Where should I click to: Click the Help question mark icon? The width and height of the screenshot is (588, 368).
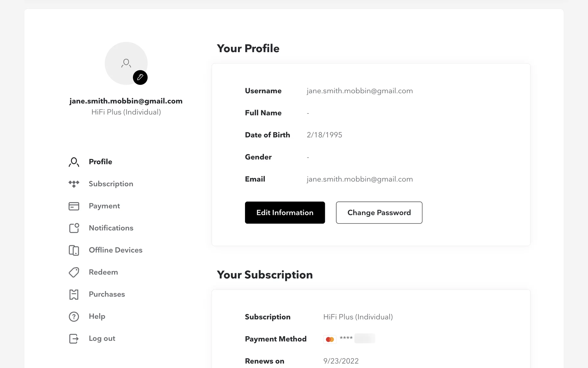(74, 316)
